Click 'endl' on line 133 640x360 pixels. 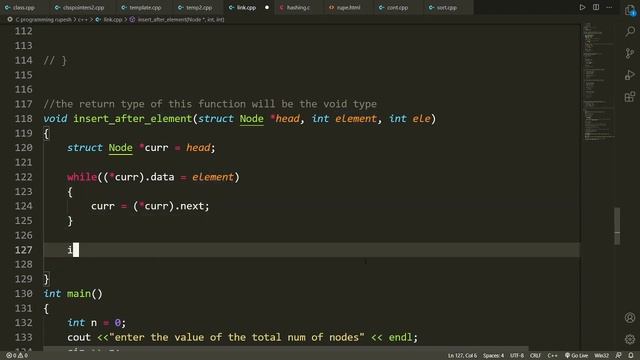pyautogui.click(x=400, y=338)
